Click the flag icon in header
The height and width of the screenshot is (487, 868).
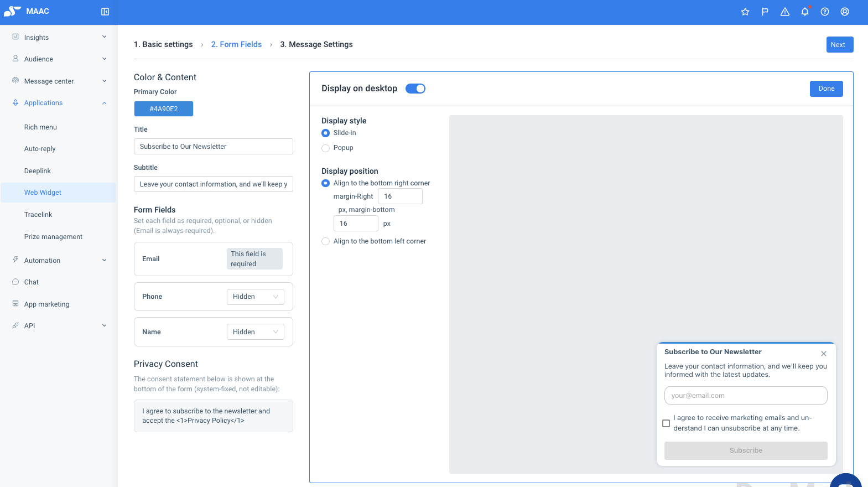[x=765, y=12]
